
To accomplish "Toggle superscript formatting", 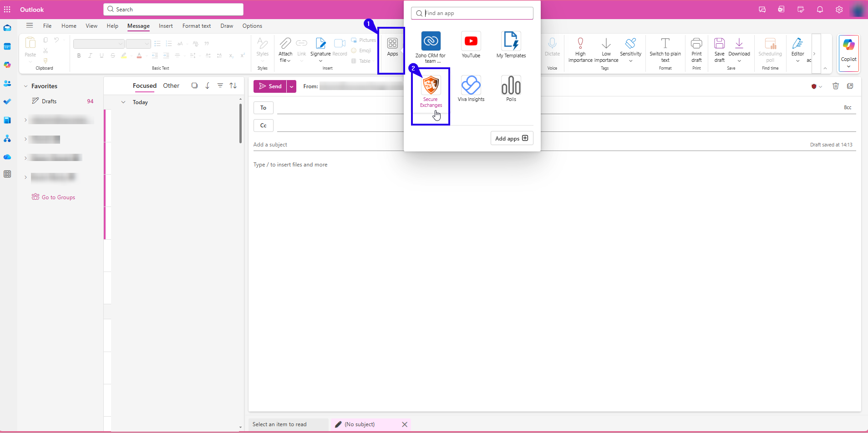I will pos(243,55).
